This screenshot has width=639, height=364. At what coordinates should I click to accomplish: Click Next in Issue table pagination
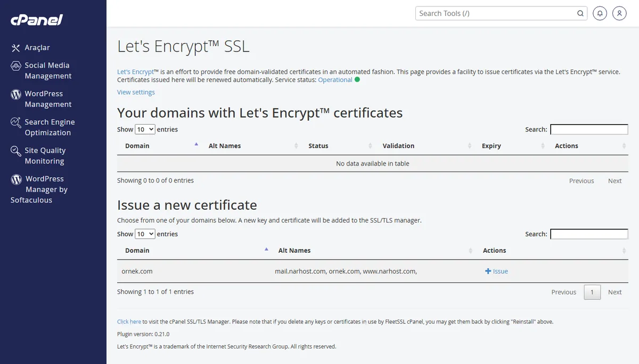pyautogui.click(x=615, y=292)
